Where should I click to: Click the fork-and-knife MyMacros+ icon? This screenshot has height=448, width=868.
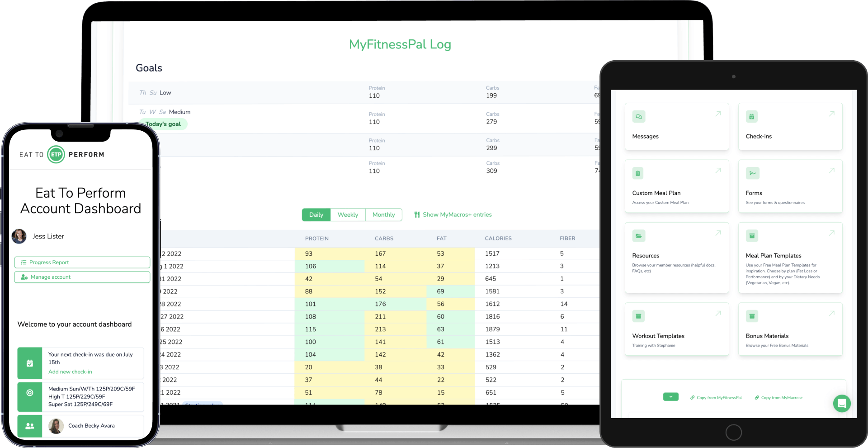pyautogui.click(x=417, y=215)
